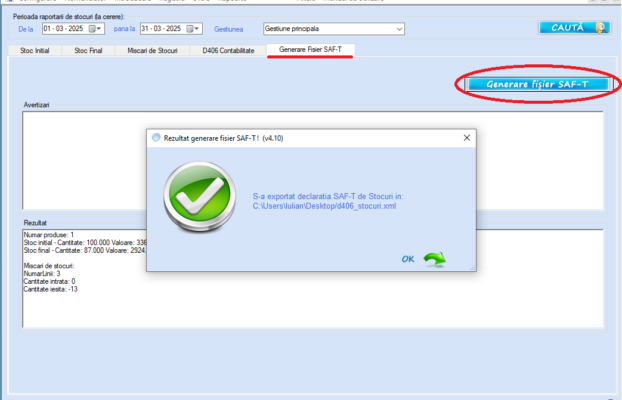Open calendar picker for 'De la' date
Viewport: 622px width, 400px height.
[90, 29]
